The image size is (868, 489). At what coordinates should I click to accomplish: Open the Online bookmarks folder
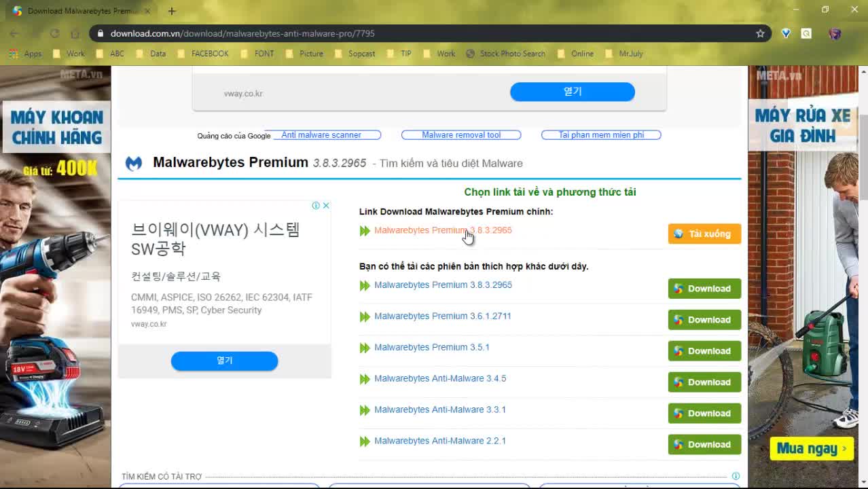coord(575,54)
